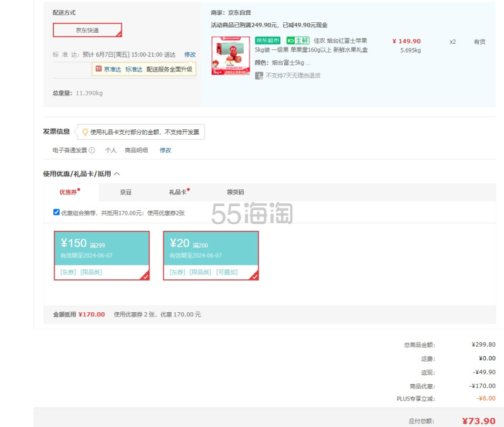Click the lightbulb tip icon in invoice notice

(x=85, y=132)
